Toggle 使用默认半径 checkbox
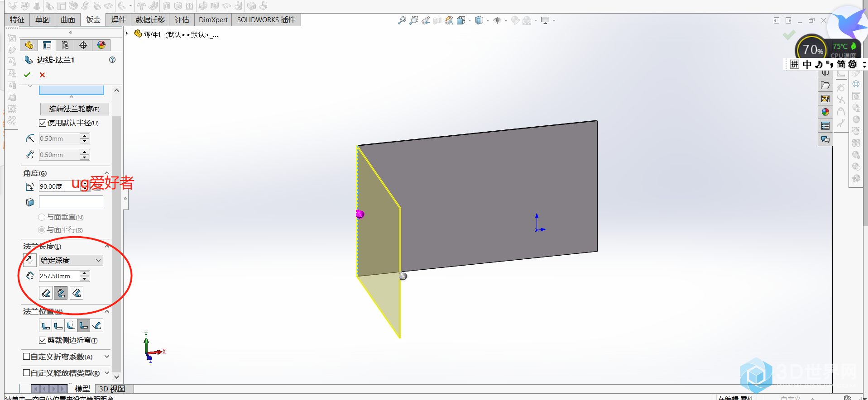Screen dimensions: 868x400 point(43,123)
